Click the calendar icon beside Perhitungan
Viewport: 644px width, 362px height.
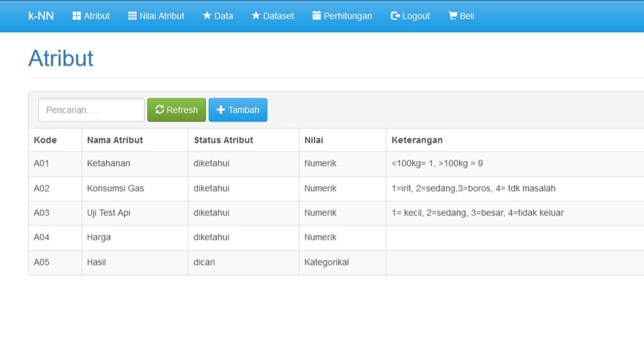(316, 15)
